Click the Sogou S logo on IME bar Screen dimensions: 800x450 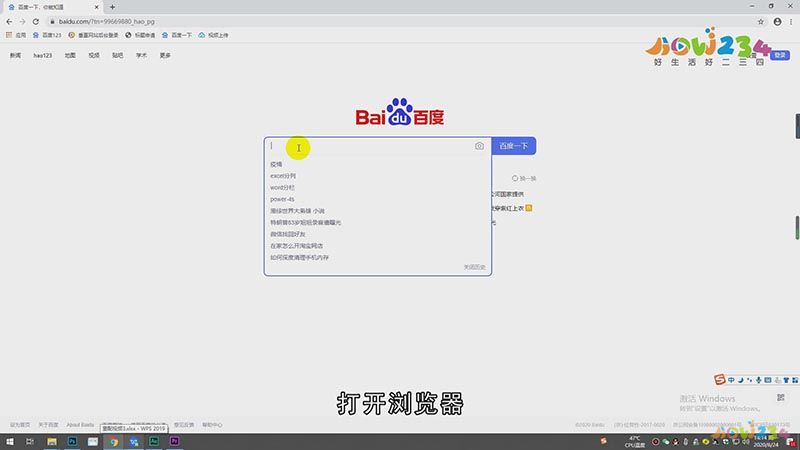tap(719, 379)
